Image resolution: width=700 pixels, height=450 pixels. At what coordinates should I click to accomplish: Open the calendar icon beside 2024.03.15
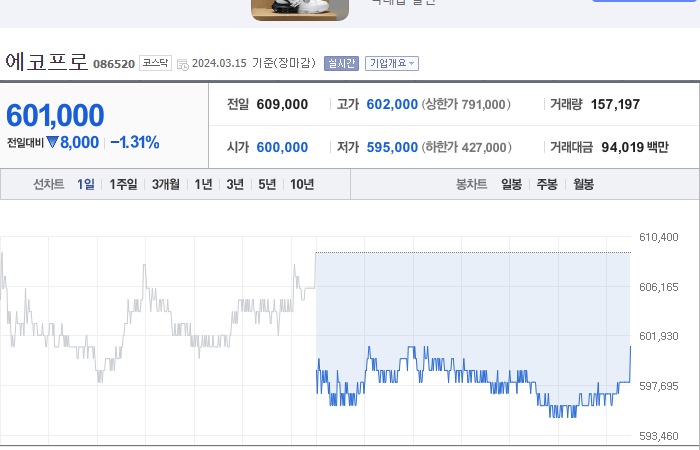coord(183,64)
